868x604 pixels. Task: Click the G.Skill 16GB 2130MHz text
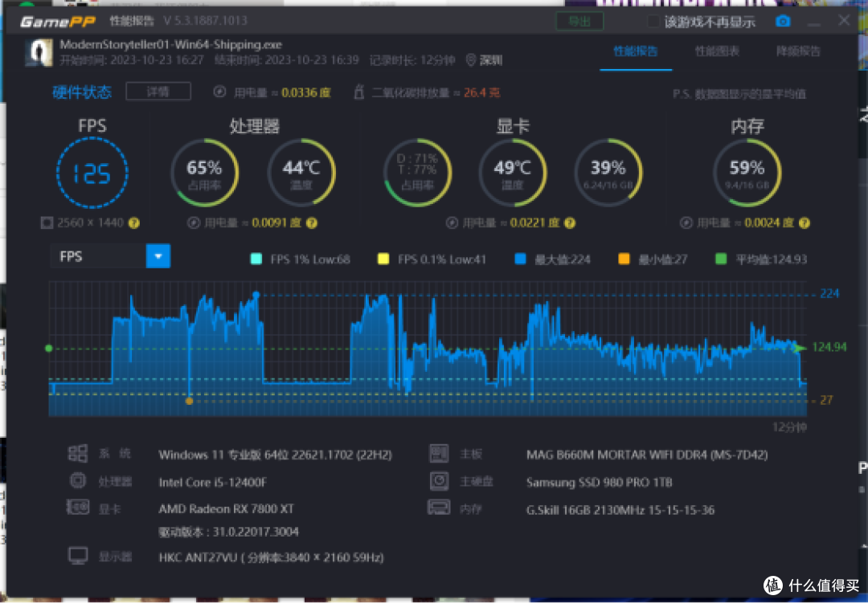(620, 510)
